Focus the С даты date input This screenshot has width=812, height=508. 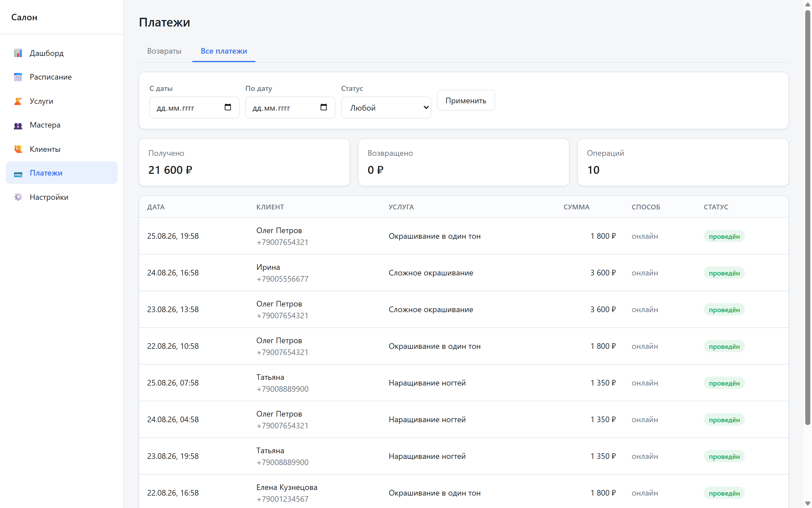[194, 108]
